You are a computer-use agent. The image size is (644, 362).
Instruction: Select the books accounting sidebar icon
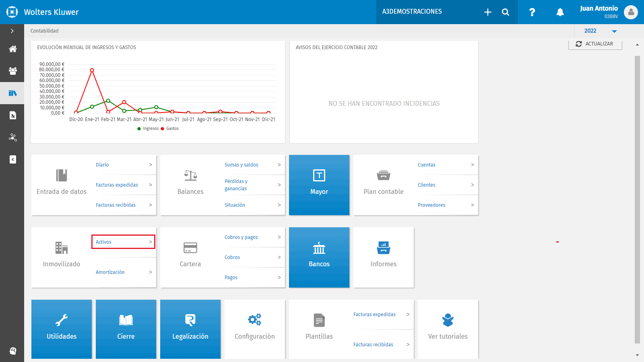[13, 93]
